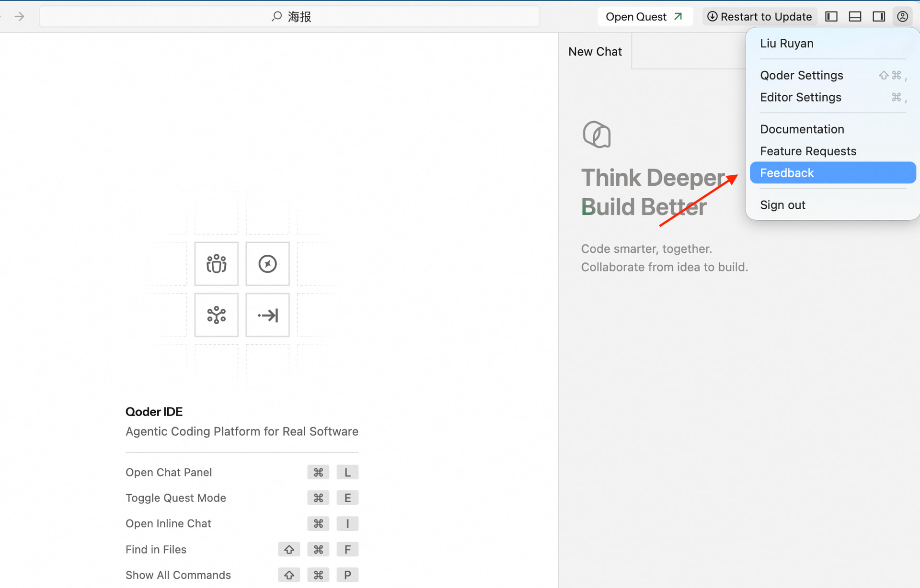Click the Qoder IDE heading
This screenshot has width=920, height=588.
tap(154, 412)
